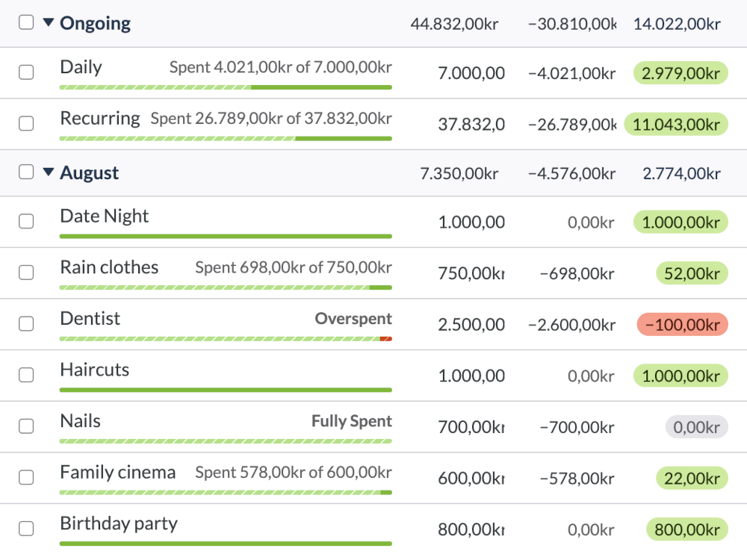Enable the checkbox for the Ongoing group
Screen dimensions: 747x560
point(26,22)
